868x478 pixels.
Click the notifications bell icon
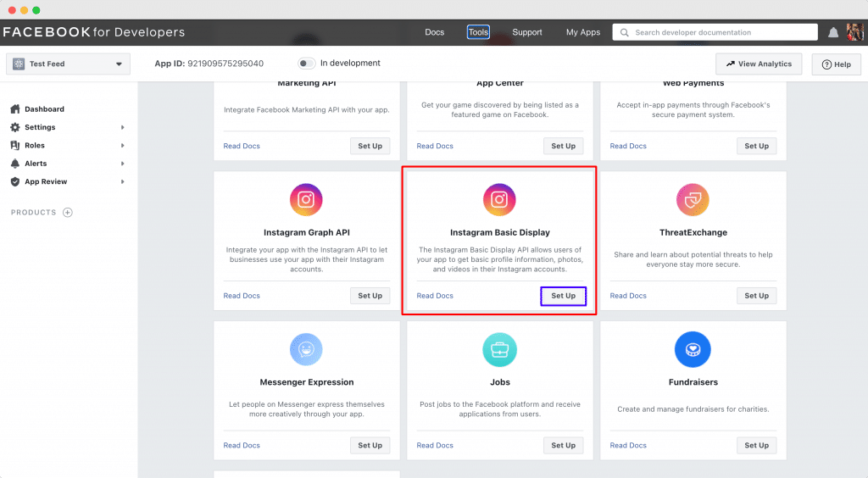click(x=832, y=33)
